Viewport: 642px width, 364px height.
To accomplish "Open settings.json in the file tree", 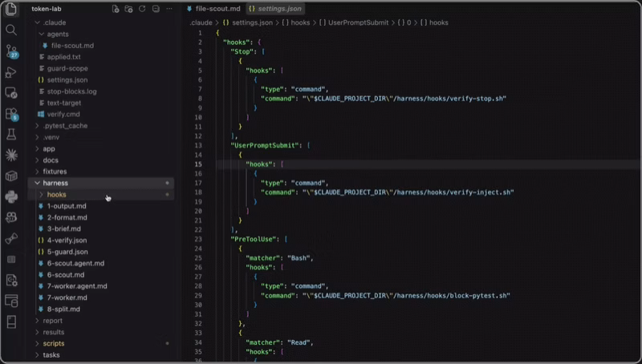I will (67, 79).
